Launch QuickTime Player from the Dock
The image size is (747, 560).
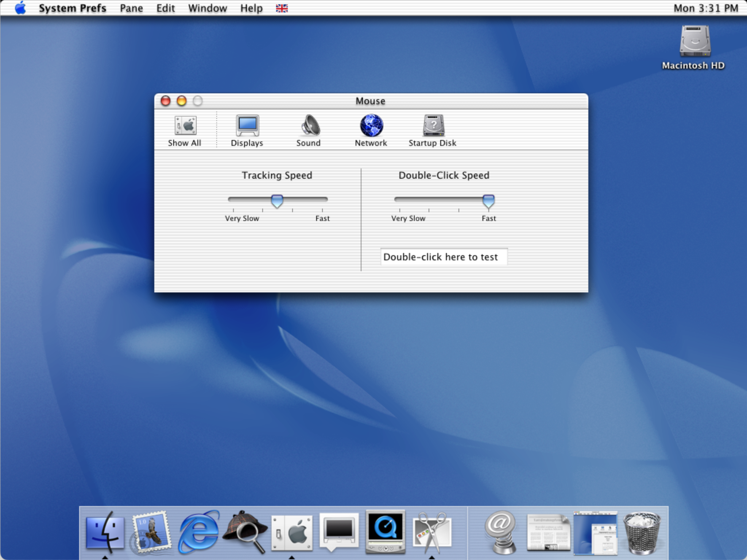tap(386, 532)
